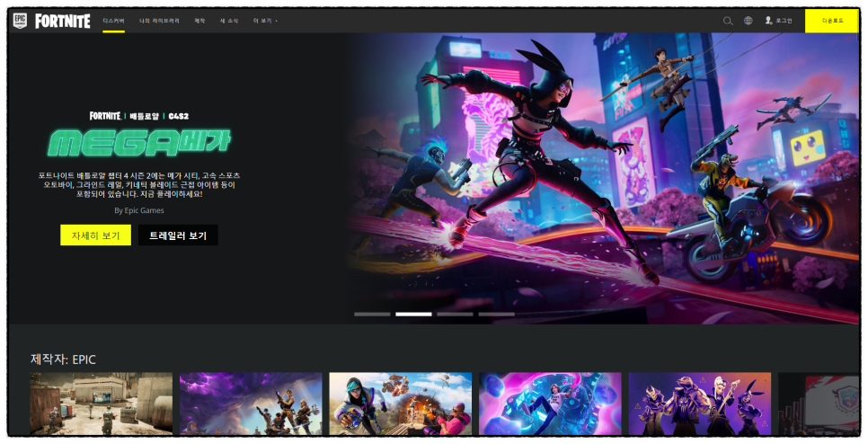This screenshot has width=868, height=444.
Task: Click the C4S2 label
Action: (x=178, y=116)
